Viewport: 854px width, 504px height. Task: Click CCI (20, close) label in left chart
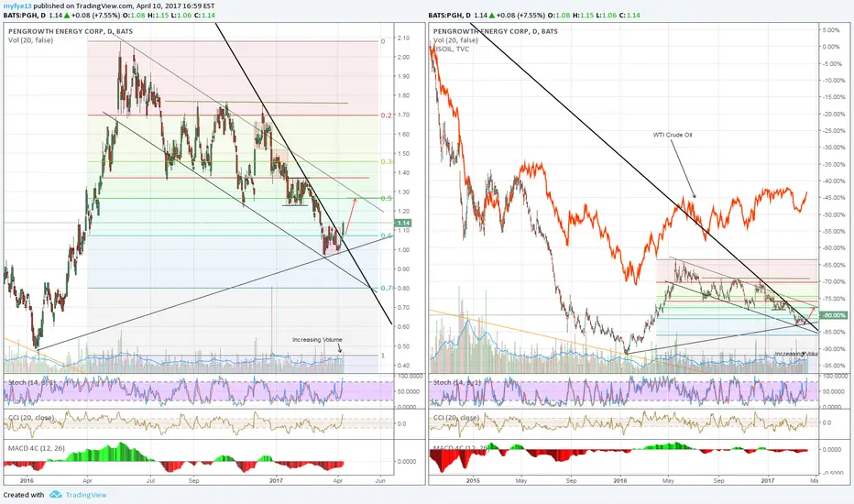(x=31, y=418)
